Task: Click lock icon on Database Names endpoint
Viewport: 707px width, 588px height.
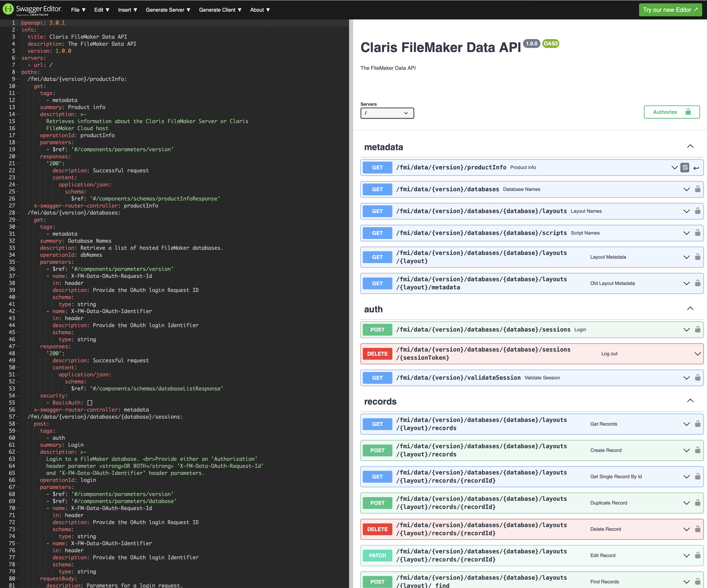Action: (x=698, y=189)
